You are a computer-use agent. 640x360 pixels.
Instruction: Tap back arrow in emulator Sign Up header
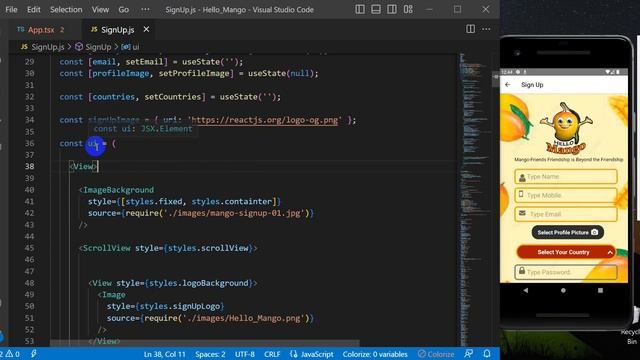click(x=508, y=85)
